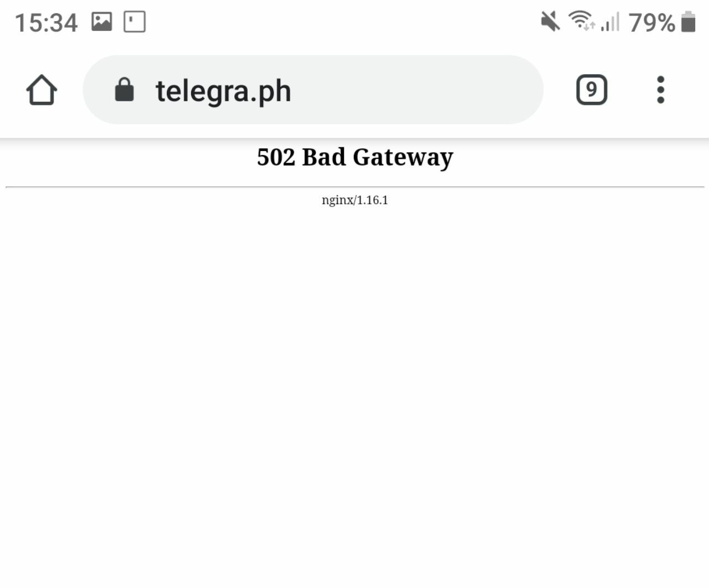The image size is (709, 588).
Task: Tap the blank white page area
Action: (354, 388)
